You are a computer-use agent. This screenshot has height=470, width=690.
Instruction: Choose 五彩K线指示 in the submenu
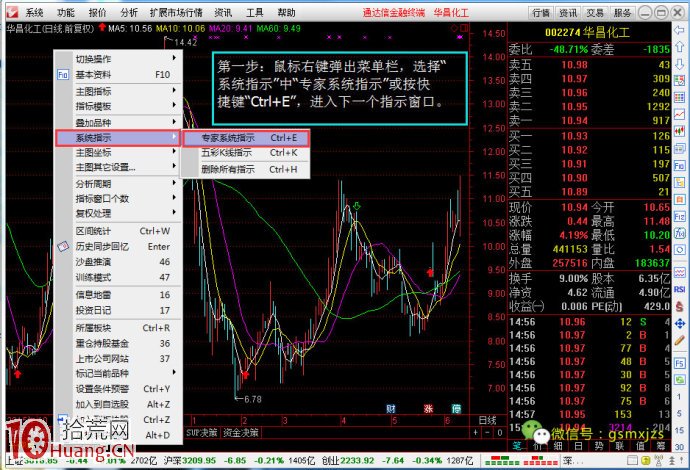pos(246,153)
